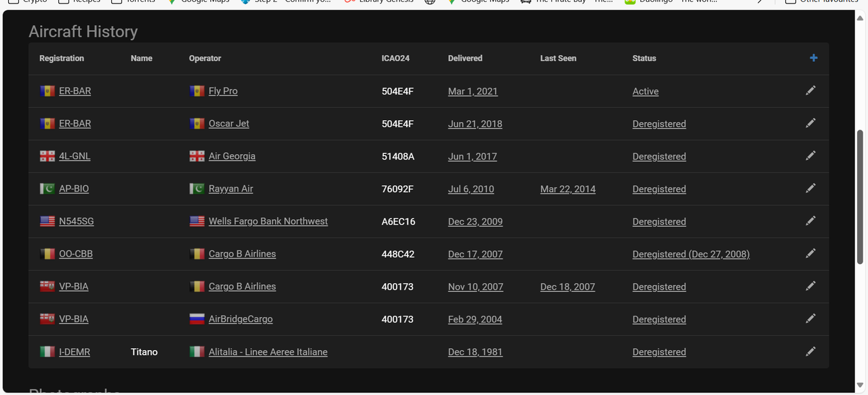Open registration link 4L-GNL
Screen dimensions: 868x395
(75, 156)
